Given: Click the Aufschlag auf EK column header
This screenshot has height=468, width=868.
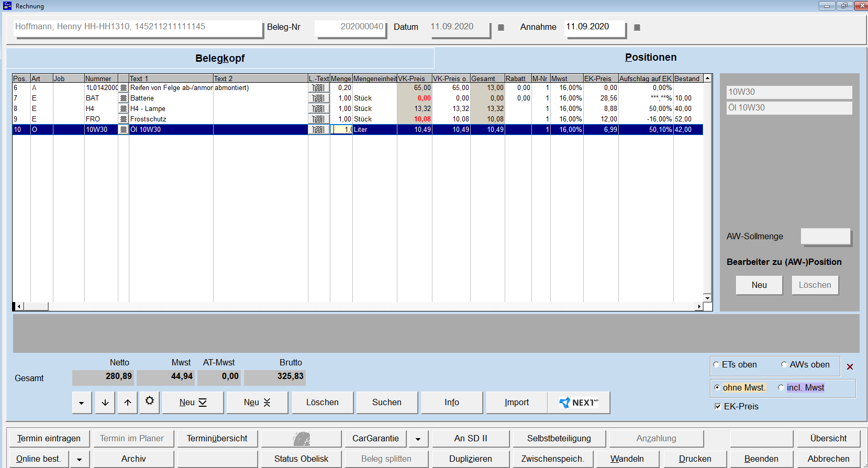Looking at the screenshot, I should point(646,79).
